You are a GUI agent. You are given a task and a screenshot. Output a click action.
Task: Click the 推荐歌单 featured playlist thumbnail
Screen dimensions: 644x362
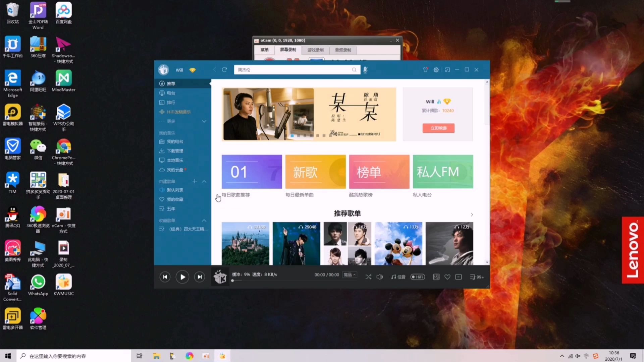point(246,243)
